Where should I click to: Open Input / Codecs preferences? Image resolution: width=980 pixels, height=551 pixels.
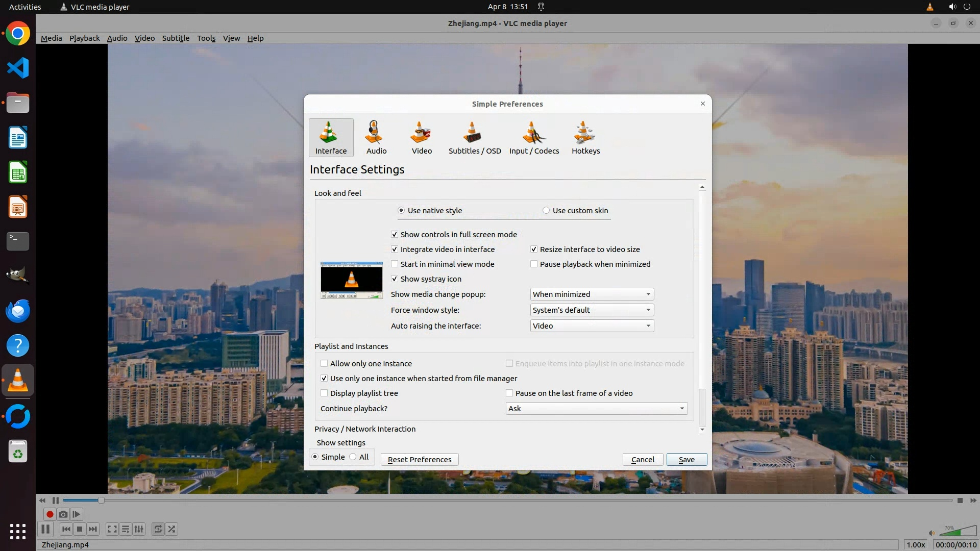coord(534,138)
